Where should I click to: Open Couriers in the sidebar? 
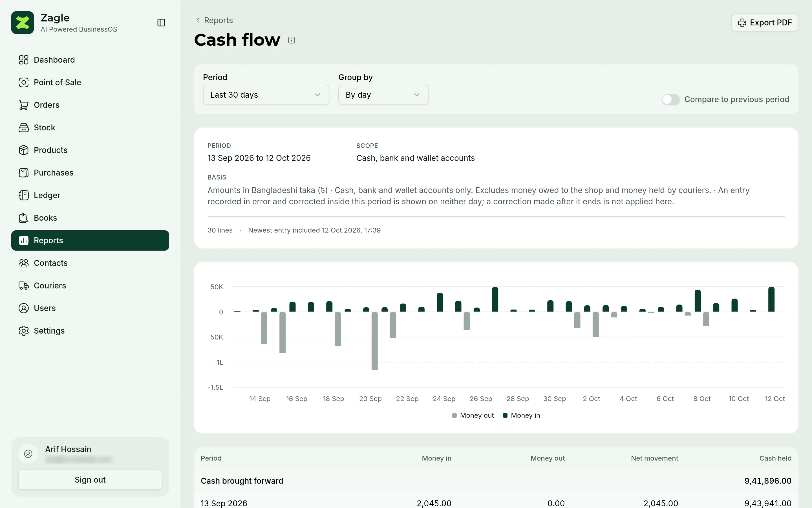(90, 286)
